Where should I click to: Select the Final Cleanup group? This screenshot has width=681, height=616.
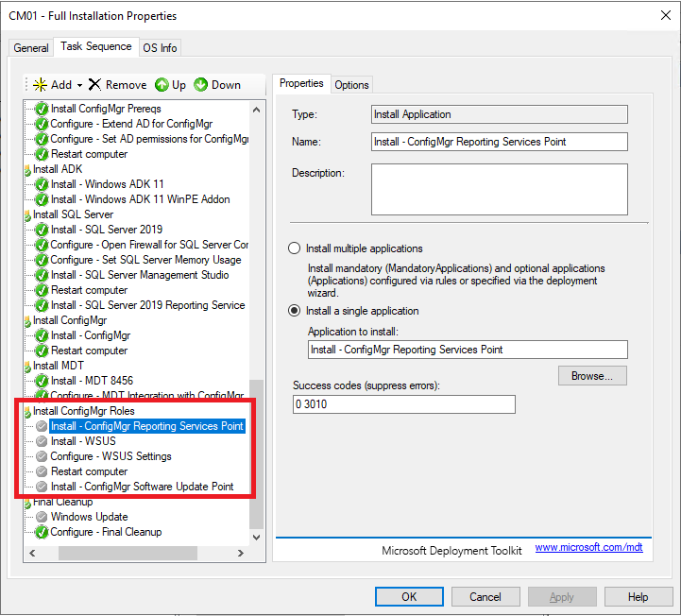63,502
